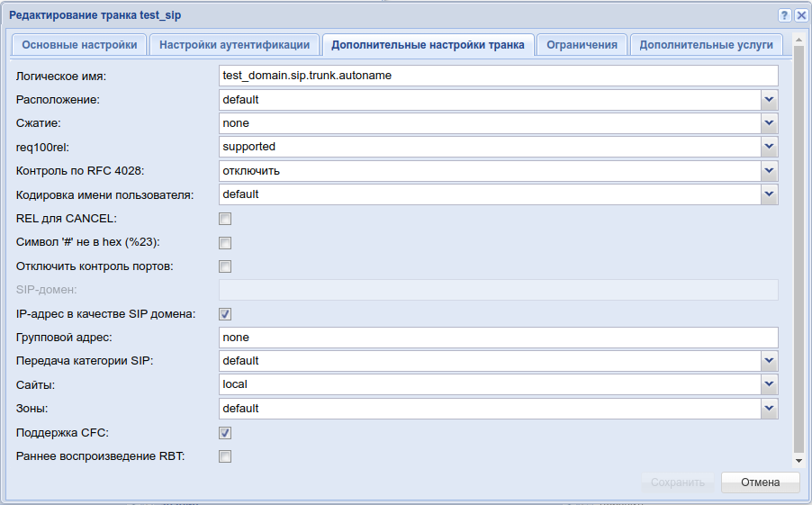Open the req100rel dropdown

769,147
